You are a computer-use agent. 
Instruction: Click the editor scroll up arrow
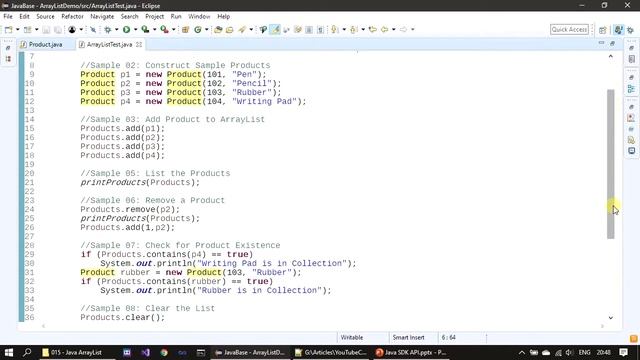pyautogui.click(x=611, y=56)
